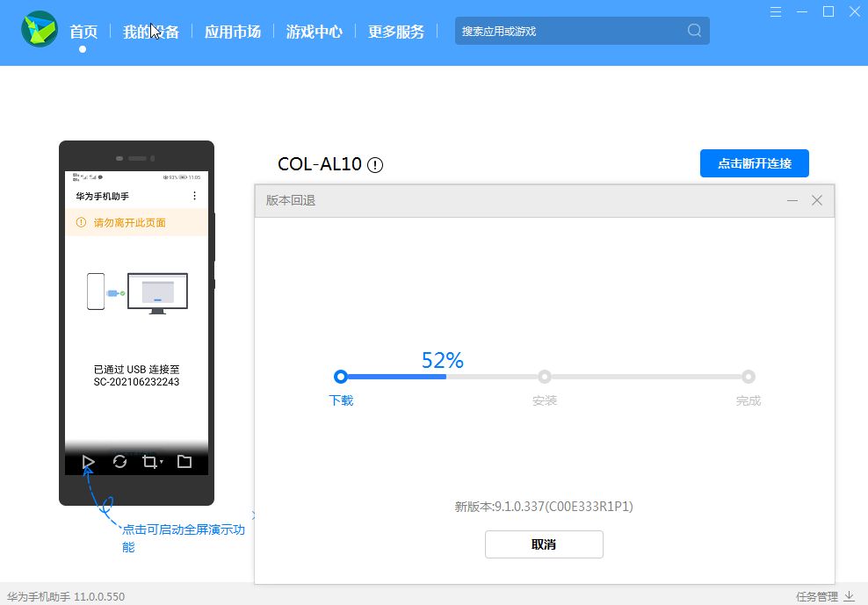The height and width of the screenshot is (605, 868).
Task: Click the SC-202106232243 computer name text
Action: (136, 382)
